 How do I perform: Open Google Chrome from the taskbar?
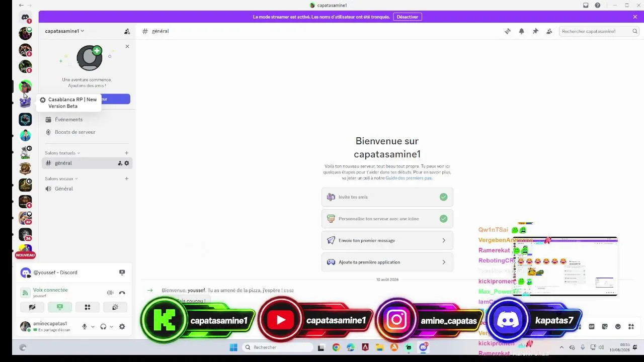[336, 347]
